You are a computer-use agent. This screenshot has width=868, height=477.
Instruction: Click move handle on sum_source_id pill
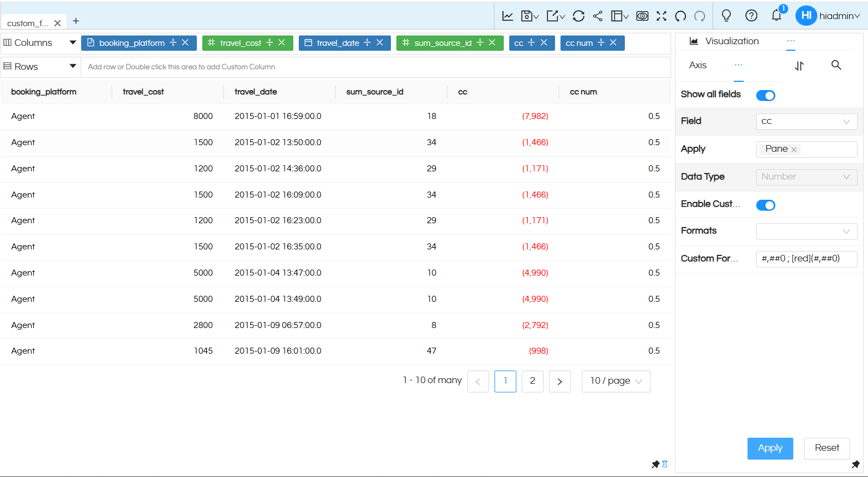(x=480, y=43)
